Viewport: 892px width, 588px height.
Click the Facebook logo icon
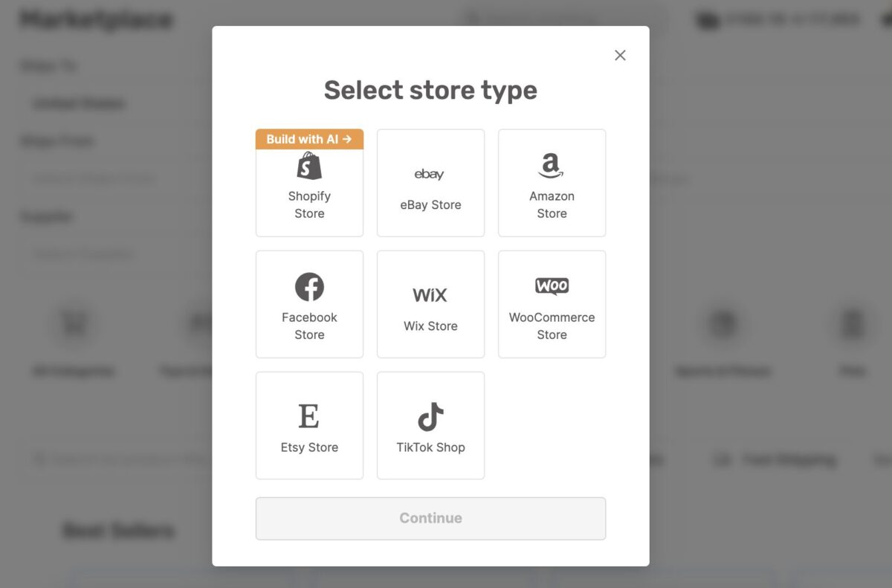point(309,287)
